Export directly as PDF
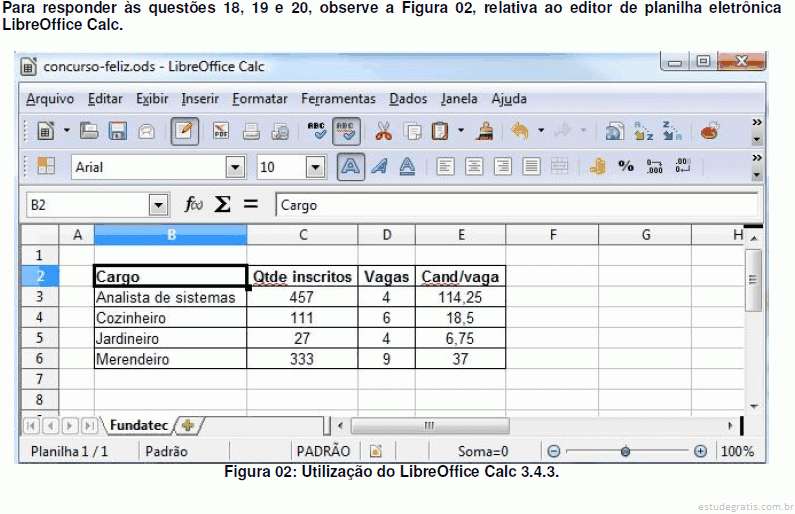 pyautogui.click(x=221, y=131)
